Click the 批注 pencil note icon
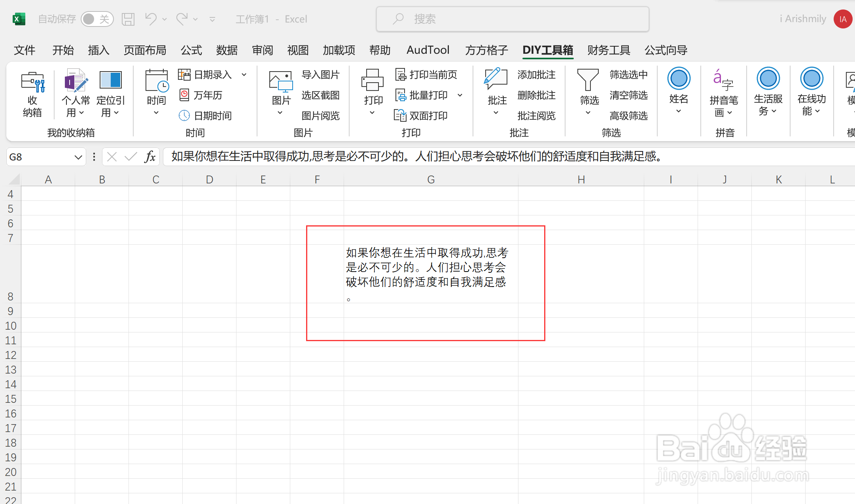This screenshot has width=855, height=504. tap(496, 79)
